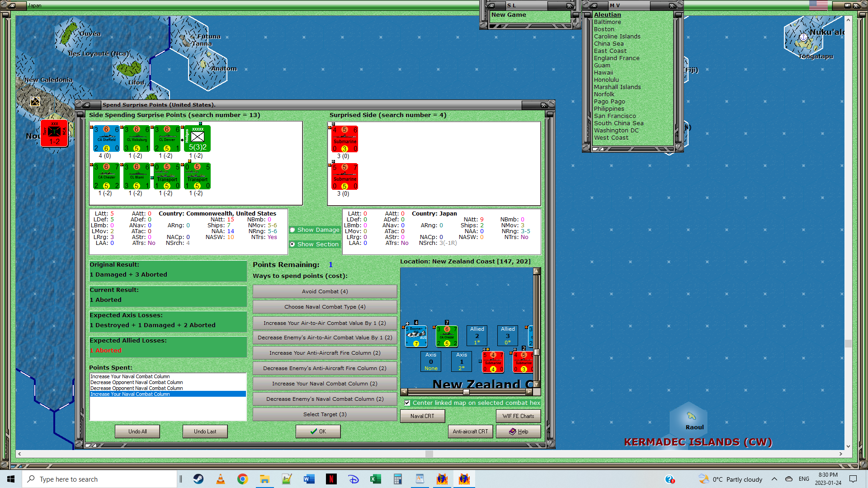Viewport: 868px width, 488px height.
Task: Select South China Sea in the map views list
Action: [618, 123]
